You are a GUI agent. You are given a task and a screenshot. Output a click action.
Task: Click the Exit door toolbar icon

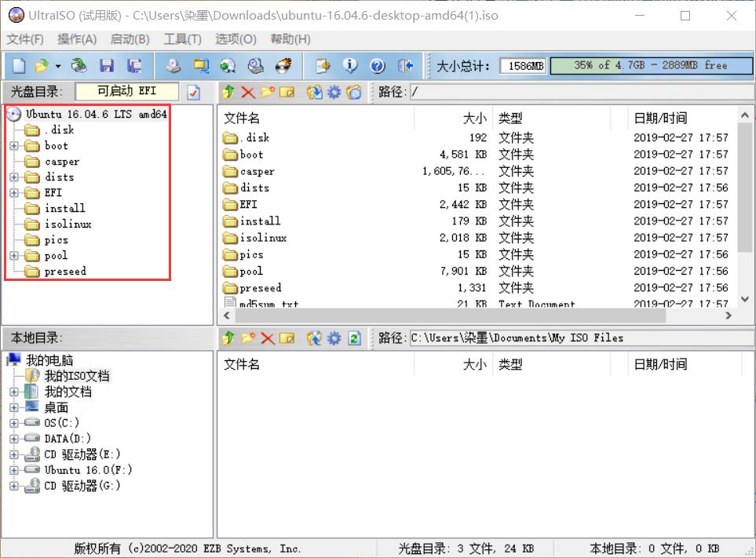(406, 66)
